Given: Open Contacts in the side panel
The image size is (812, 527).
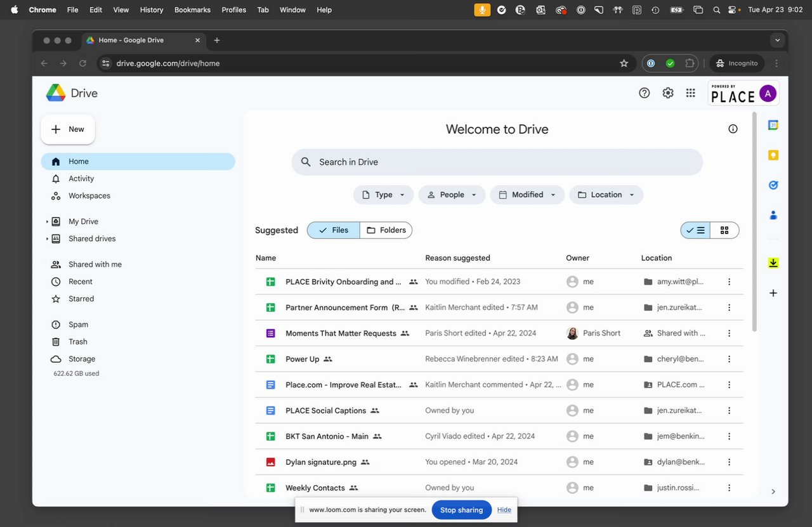Looking at the screenshot, I should [773, 216].
